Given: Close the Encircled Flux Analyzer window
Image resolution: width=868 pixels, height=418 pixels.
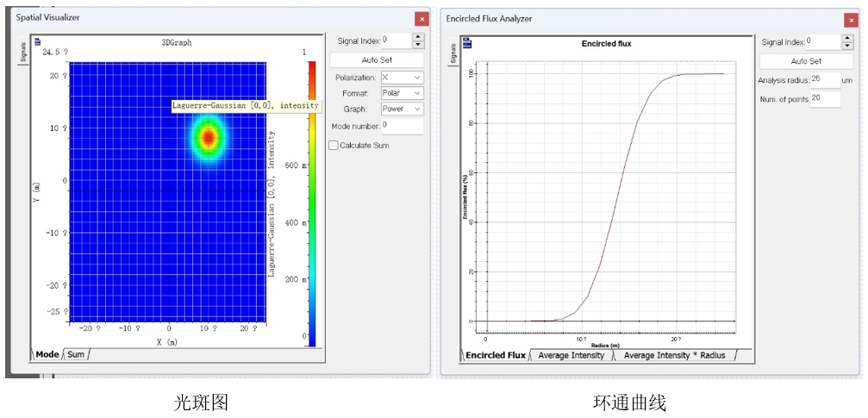Looking at the screenshot, I should pyautogui.click(x=852, y=20).
